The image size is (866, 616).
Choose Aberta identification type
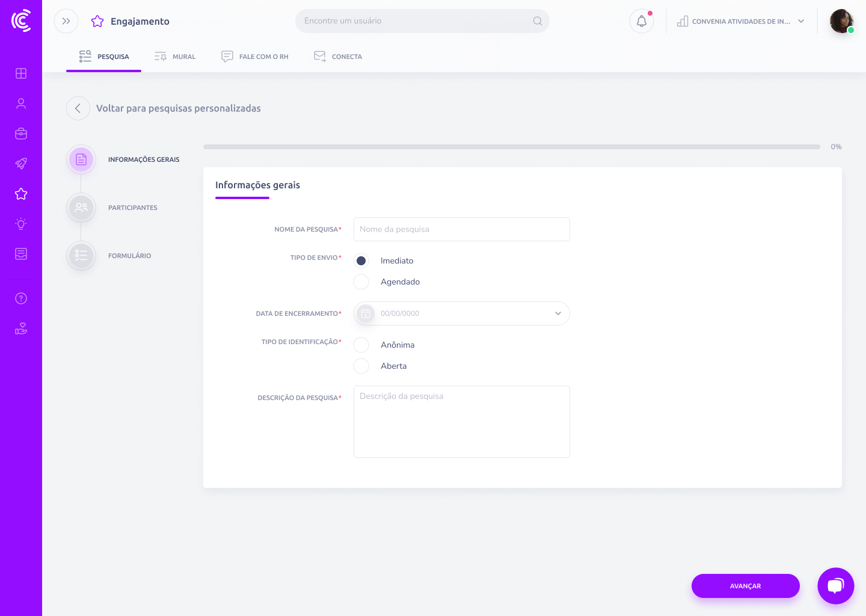361,366
